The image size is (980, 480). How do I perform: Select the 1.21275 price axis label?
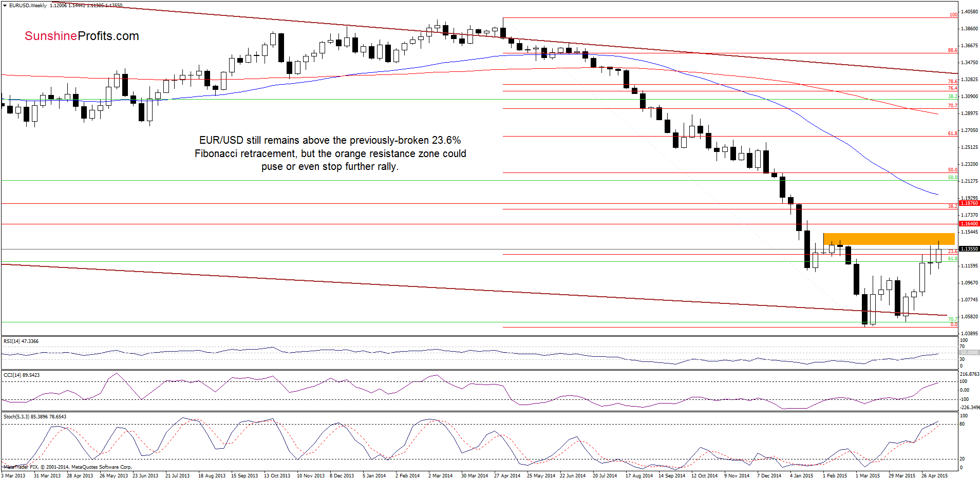(x=969, y=181)
